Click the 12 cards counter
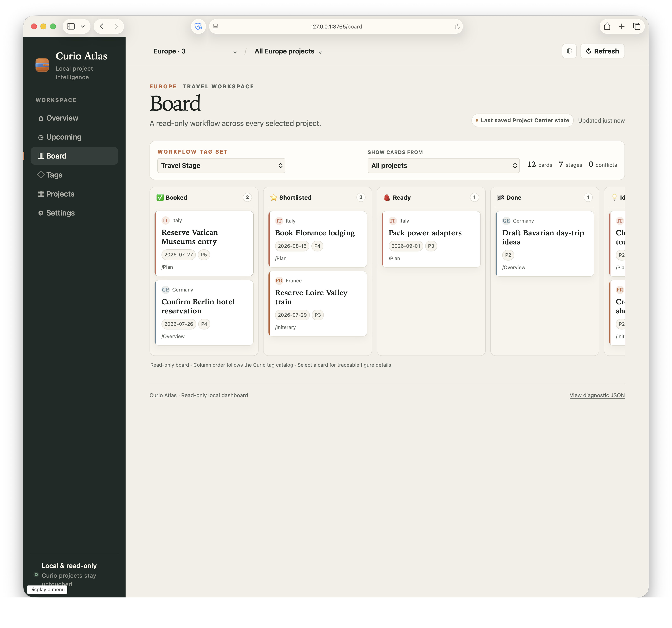Image resolution: width=672 pixels, height=628 pixels. click(539, 165)
